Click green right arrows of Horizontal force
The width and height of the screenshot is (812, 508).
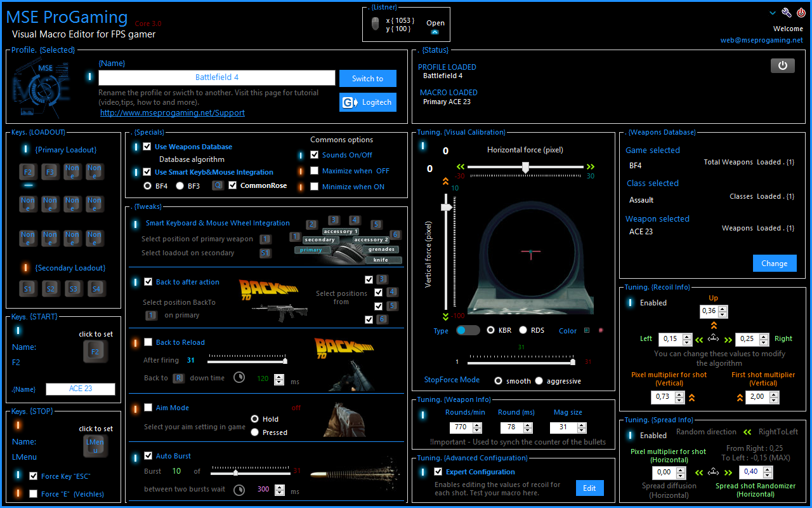(591, 166)
